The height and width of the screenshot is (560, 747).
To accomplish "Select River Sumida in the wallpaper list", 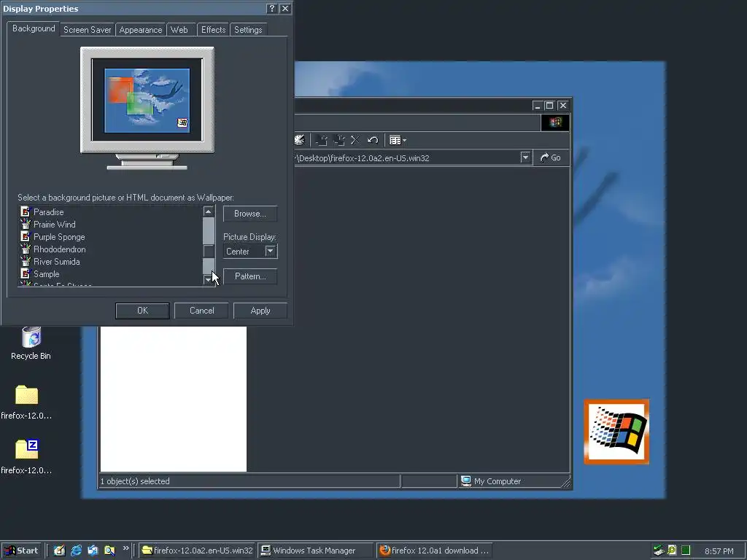I will 57,262.
